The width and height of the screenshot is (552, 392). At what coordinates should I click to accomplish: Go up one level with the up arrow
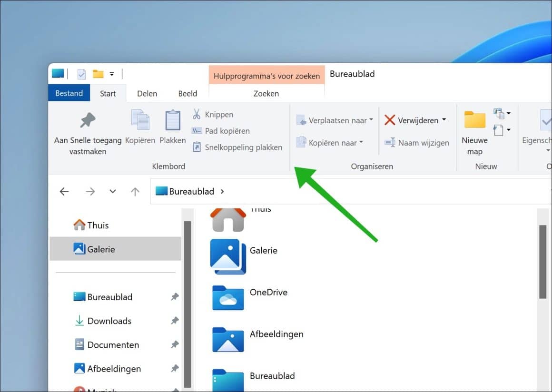click(x=135, y=191)
